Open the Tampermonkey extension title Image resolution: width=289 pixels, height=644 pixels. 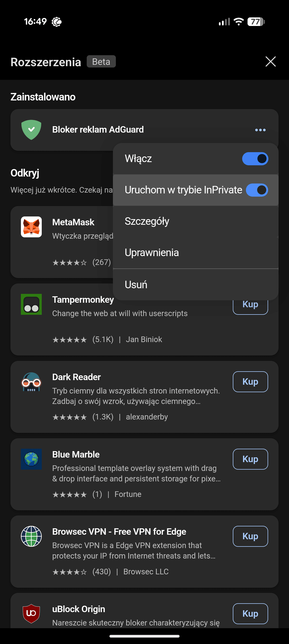pyautogui.click(x=83, y=300)
